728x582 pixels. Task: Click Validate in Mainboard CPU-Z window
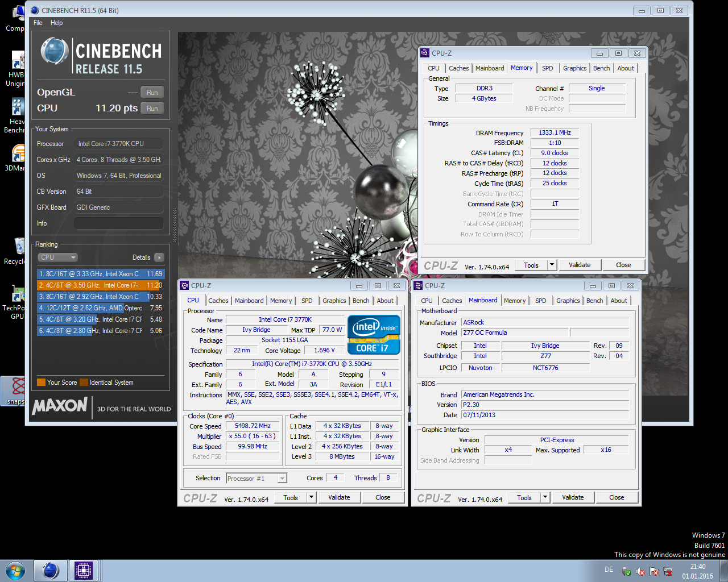[x=573, y=497]
